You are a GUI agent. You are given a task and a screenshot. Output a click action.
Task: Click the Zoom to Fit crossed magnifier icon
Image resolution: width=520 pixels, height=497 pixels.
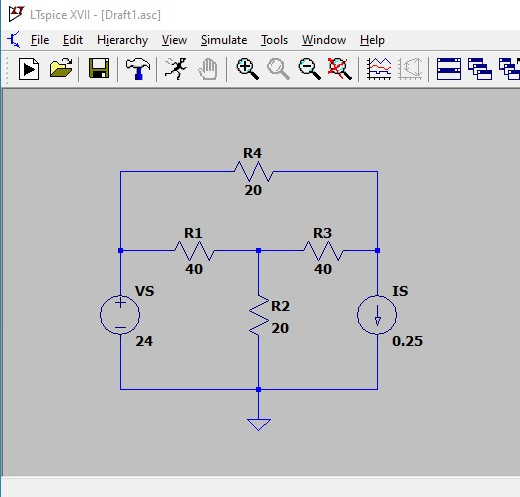339,69
